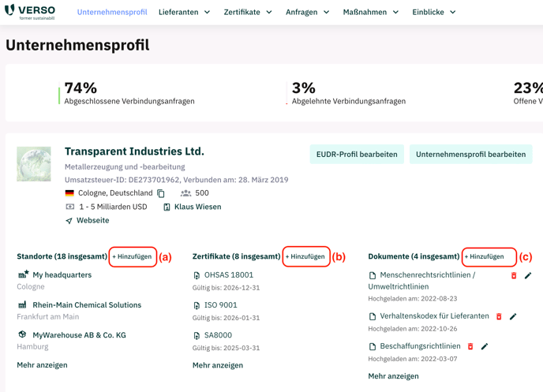Click Unternehmensprofil bearbeiten button

[470, 155]
